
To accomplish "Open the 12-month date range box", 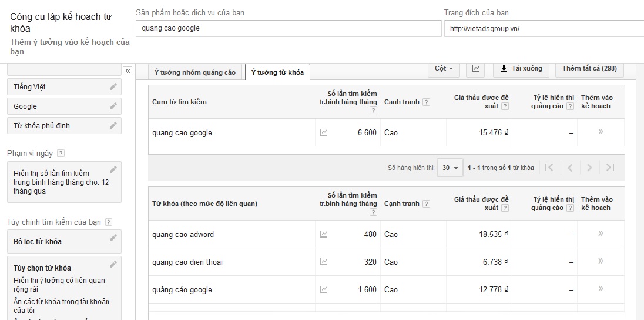I will 65,182.
